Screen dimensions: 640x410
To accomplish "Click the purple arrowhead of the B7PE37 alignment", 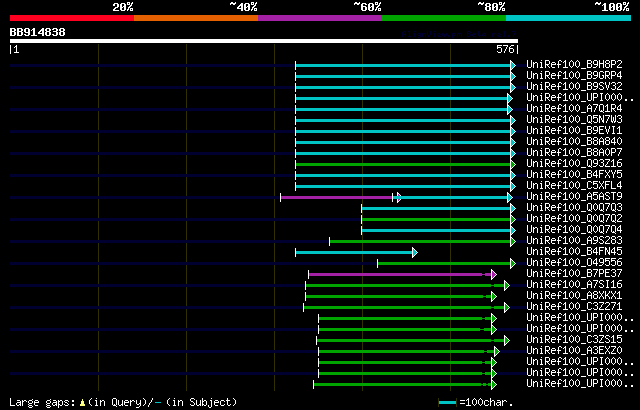I will (494, 275).
